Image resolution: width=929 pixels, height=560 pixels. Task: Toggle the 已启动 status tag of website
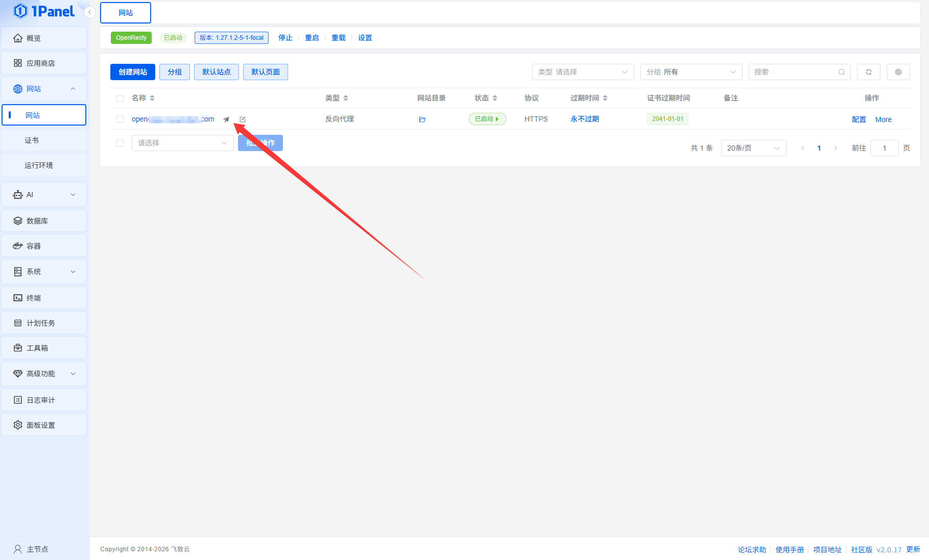[487, 119]
